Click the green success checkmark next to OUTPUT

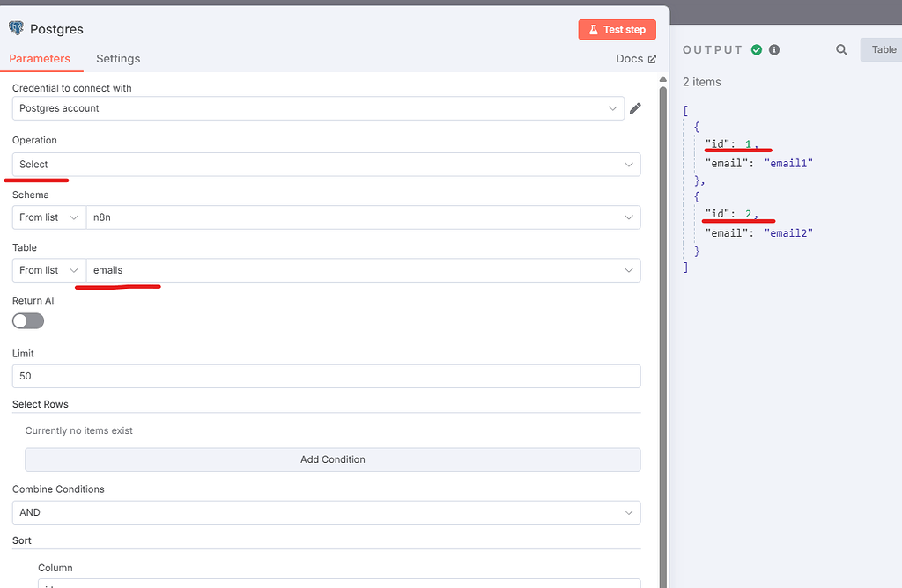coord(755,49)
